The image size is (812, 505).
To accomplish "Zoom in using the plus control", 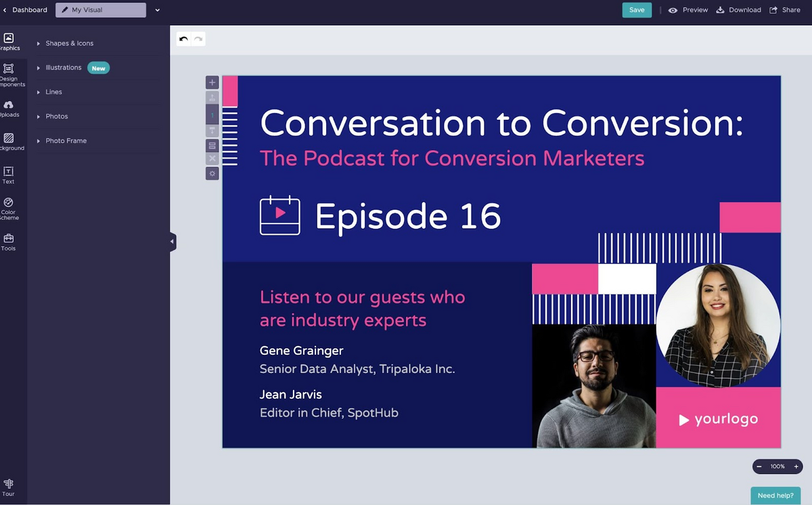I will tap(796, 466).
